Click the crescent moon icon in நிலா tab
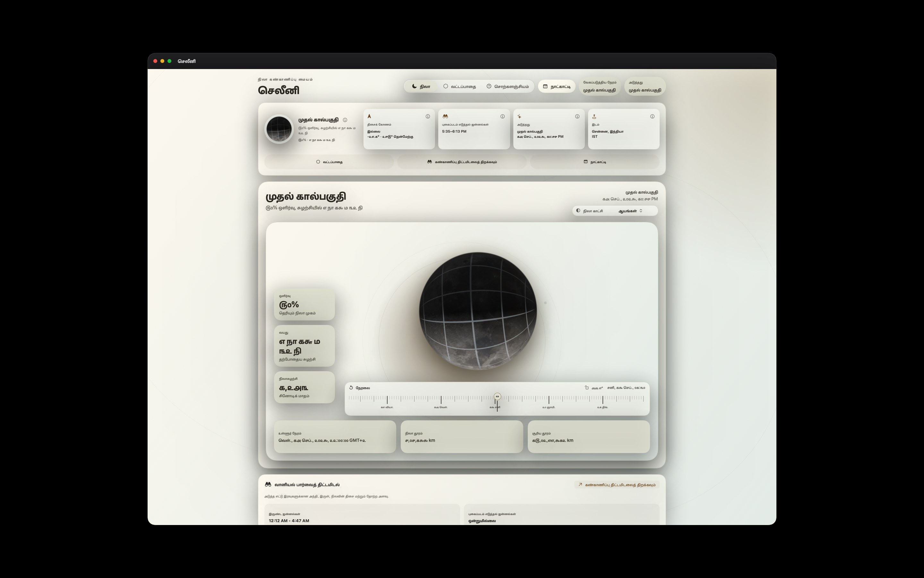 click(414, 86)
